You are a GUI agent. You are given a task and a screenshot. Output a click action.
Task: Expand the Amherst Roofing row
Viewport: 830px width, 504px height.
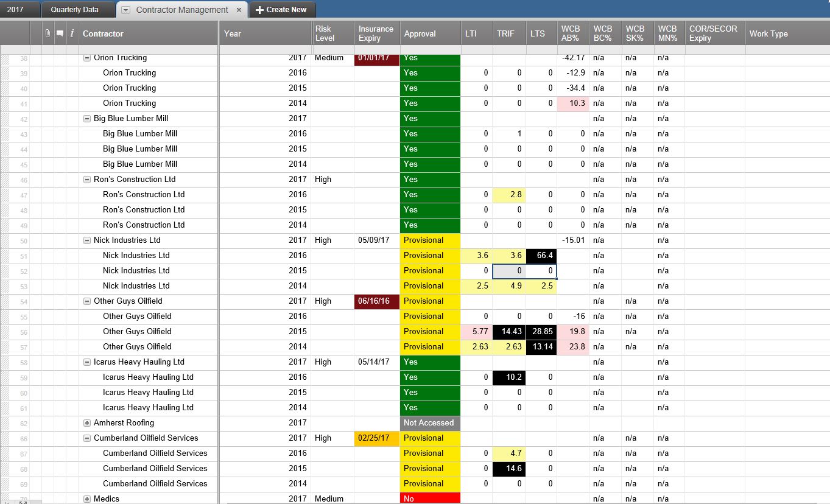tap(87, 423)
